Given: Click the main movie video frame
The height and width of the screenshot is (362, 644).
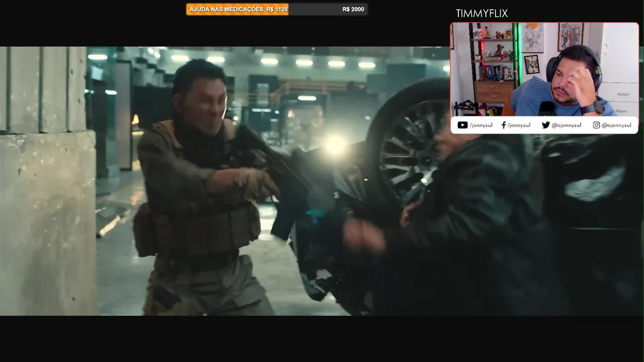Looking at the screenshot, I should coord(322,181).
